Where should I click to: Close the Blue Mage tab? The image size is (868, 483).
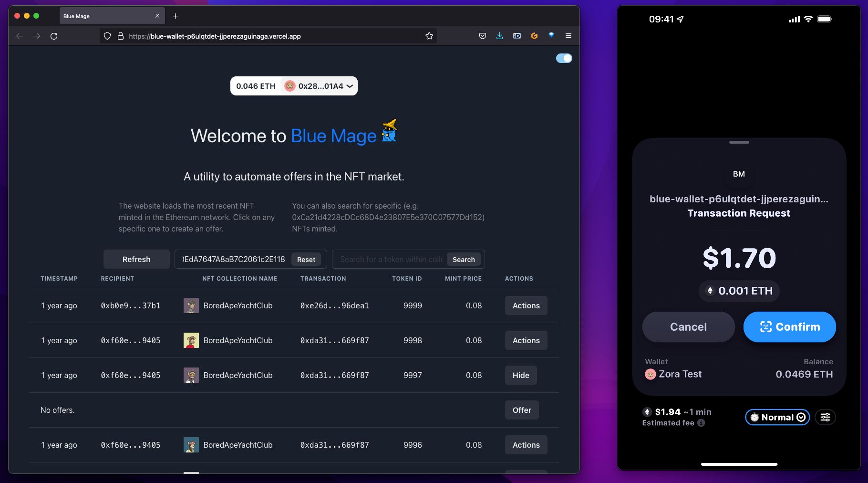[x=157, y=16]
